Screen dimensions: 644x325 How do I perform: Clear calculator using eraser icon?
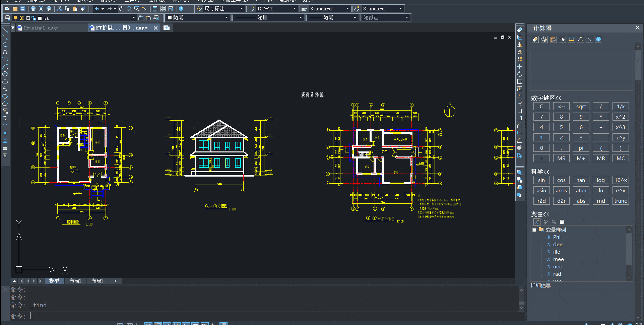pyautogui.click(x=535, y=40)
